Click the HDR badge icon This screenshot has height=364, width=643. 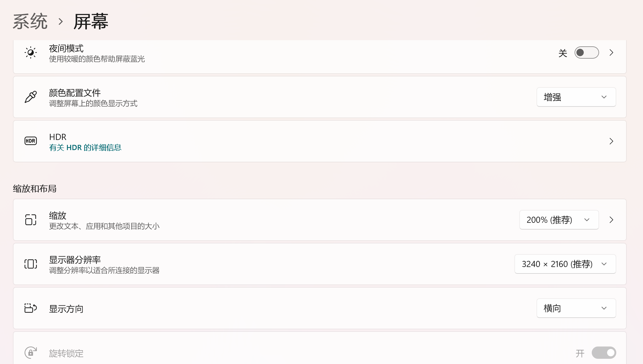(x=31, y=141)
